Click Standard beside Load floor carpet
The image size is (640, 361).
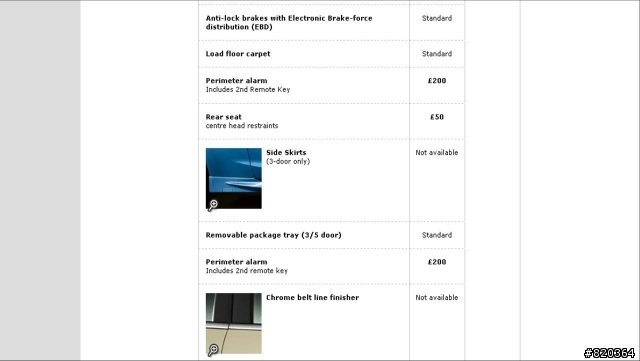pos(437,53)
